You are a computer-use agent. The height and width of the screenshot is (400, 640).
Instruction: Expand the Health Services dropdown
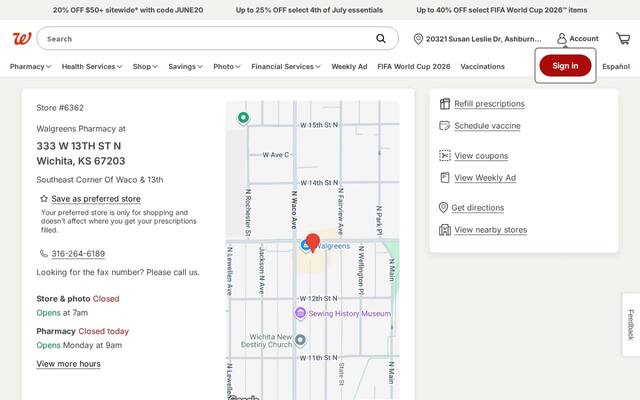tap(92, 67)
